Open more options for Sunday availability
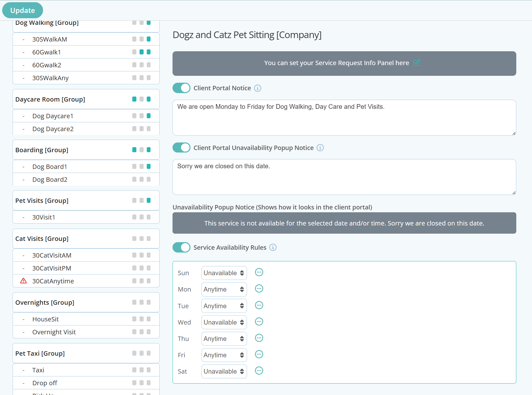 pos(259,272)
